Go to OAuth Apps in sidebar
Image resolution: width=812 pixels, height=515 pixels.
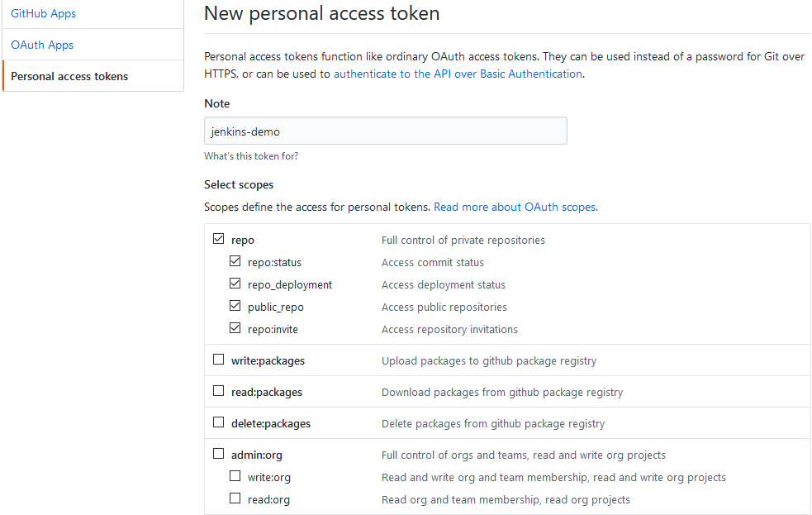(42, 45)
